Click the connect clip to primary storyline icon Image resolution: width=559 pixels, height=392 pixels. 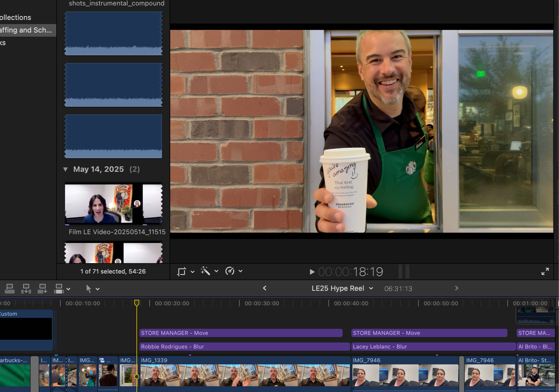click(x=10, y=289)
